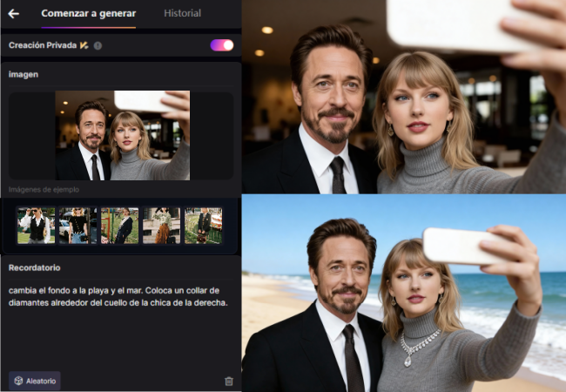The height and width of the screenshot is (392, 566).
Task: Switch to the Historial tab
Action: [x=182, y=13]
